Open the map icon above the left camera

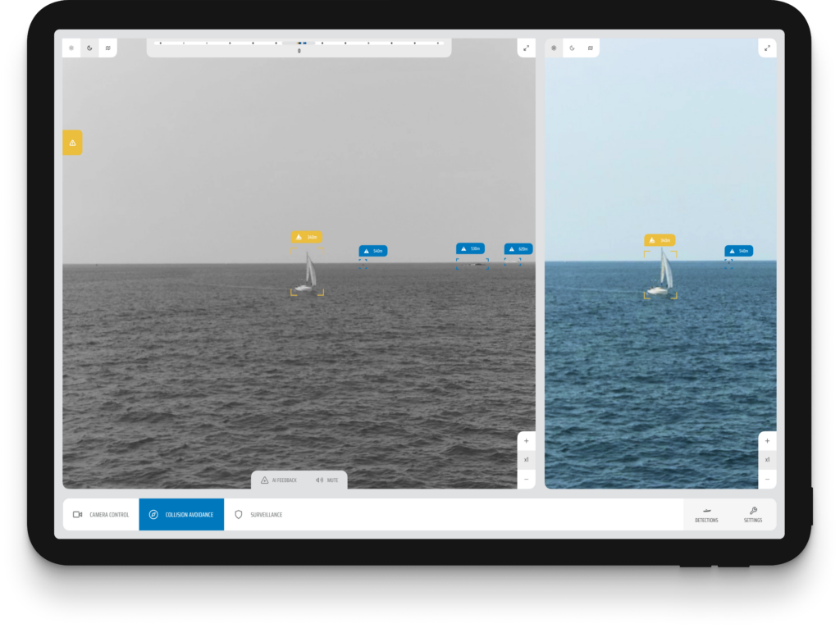coord(107,48)
